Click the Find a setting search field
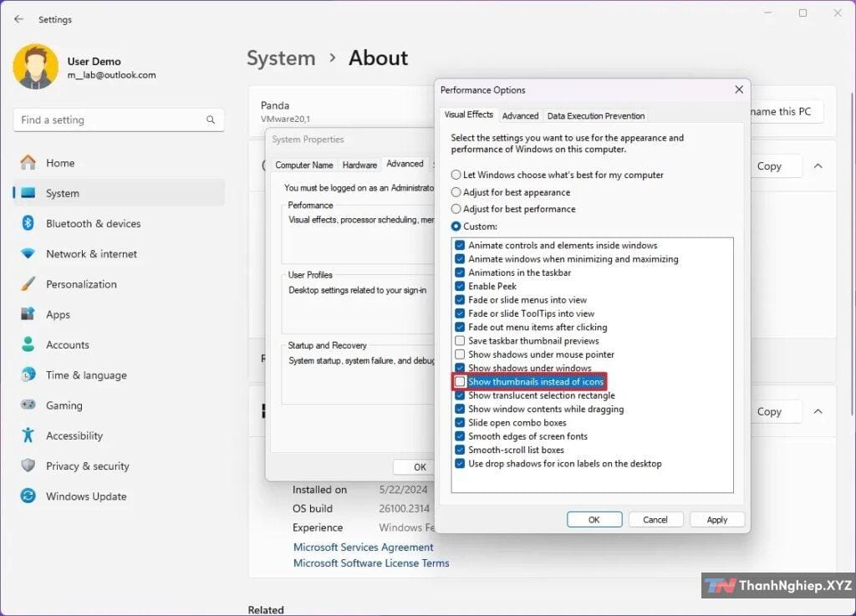The width and height of the screenshot is (856, 616). (x=119, y=120)
